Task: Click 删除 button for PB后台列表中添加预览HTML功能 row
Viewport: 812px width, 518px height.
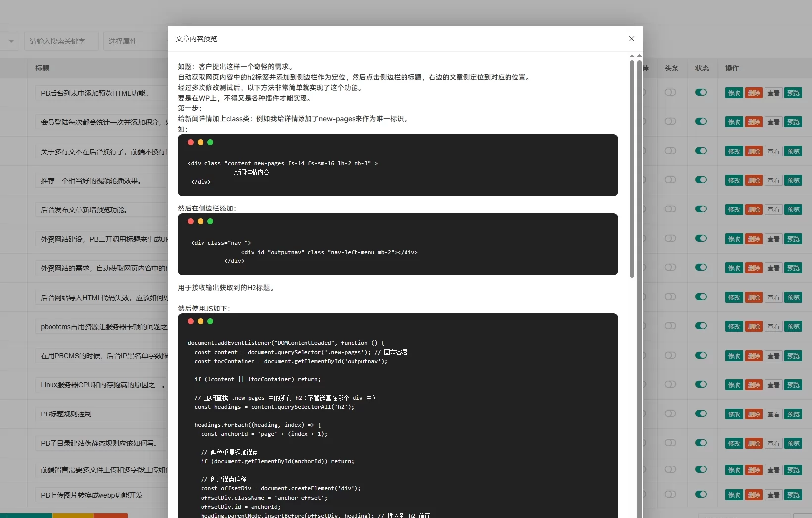Action: pyautogui.click(x=754, y=93)
